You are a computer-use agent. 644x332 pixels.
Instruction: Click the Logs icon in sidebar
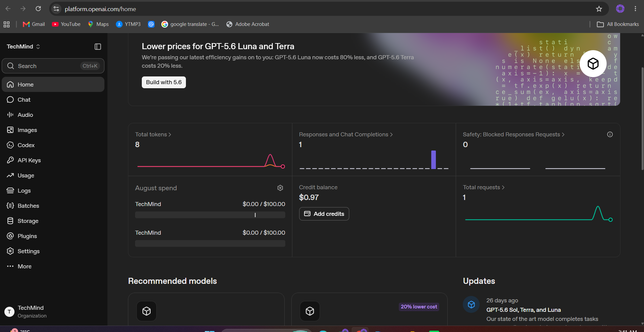(x=10, y=191)
